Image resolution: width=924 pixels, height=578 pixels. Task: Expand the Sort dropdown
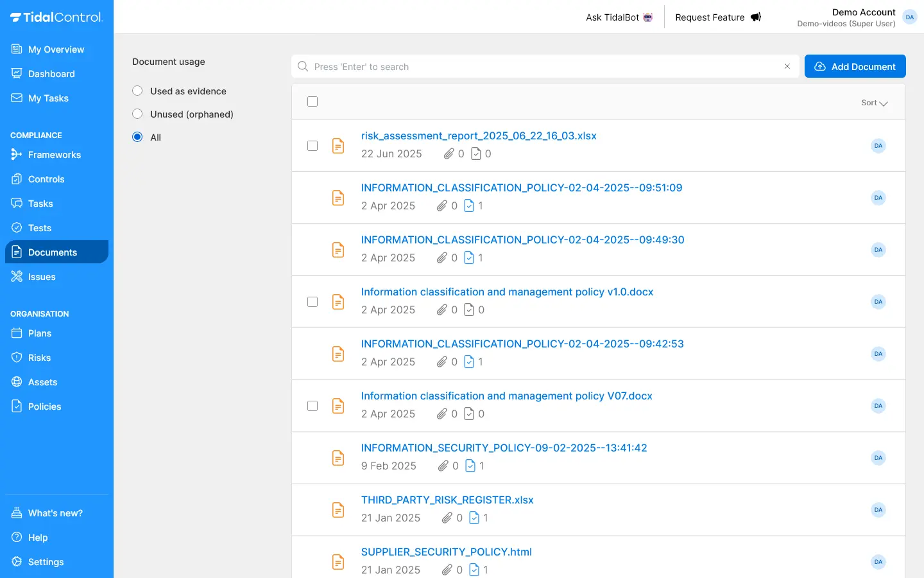pyautogui.click(x=874, y=103)
